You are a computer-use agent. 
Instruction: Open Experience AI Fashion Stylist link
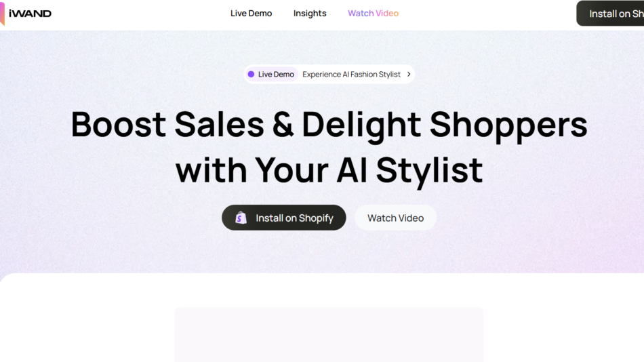351,75
